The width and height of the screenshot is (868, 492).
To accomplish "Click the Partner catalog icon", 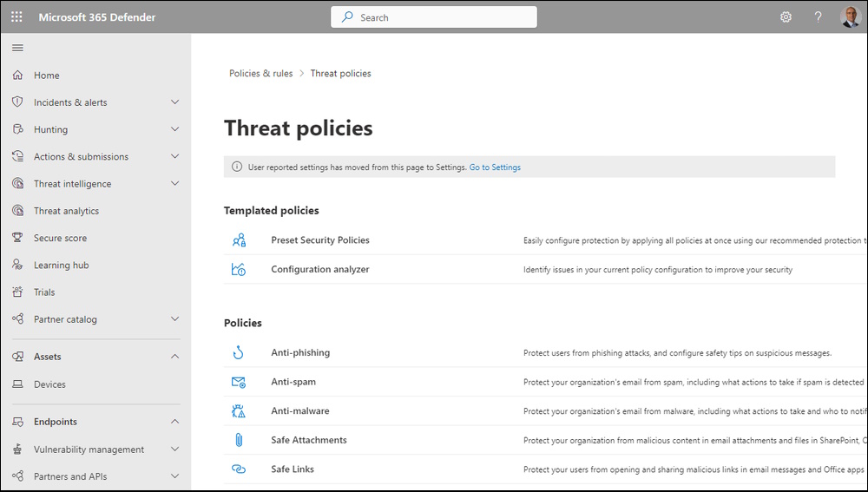I will pyautogui.click(x=17, y=318).
